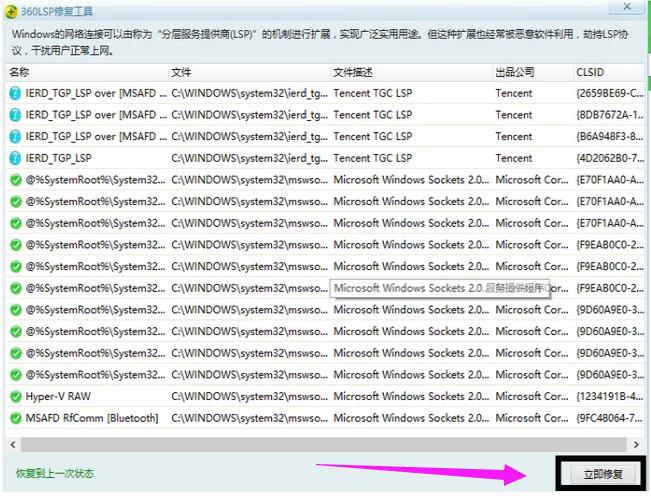Click question-mark icon in row {8DB7672A-1...

tap(15, 115)
